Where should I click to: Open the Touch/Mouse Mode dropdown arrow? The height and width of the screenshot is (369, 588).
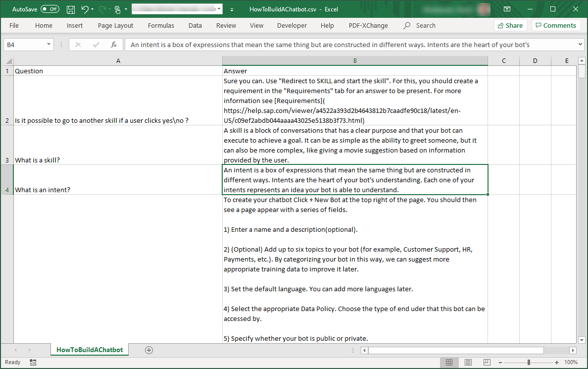pos(126,9)
